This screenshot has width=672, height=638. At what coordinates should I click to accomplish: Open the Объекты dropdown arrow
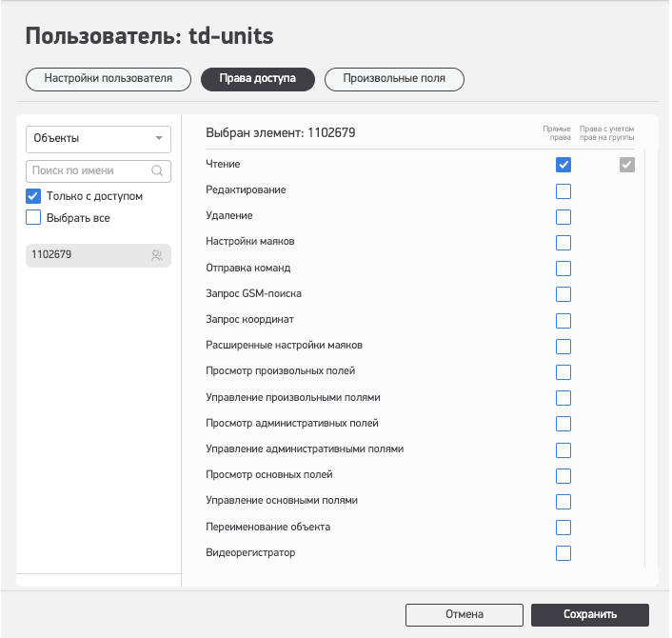pyautogui.click(x=159, y=138)
